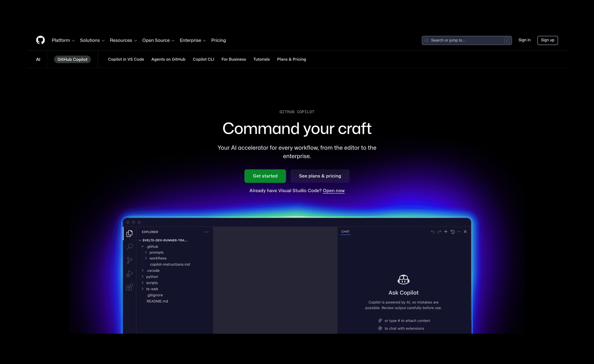Image resolution: width=594 pixels, height=364 pixels.
Task: Expand the scripts folder
Action: point(143,283)
